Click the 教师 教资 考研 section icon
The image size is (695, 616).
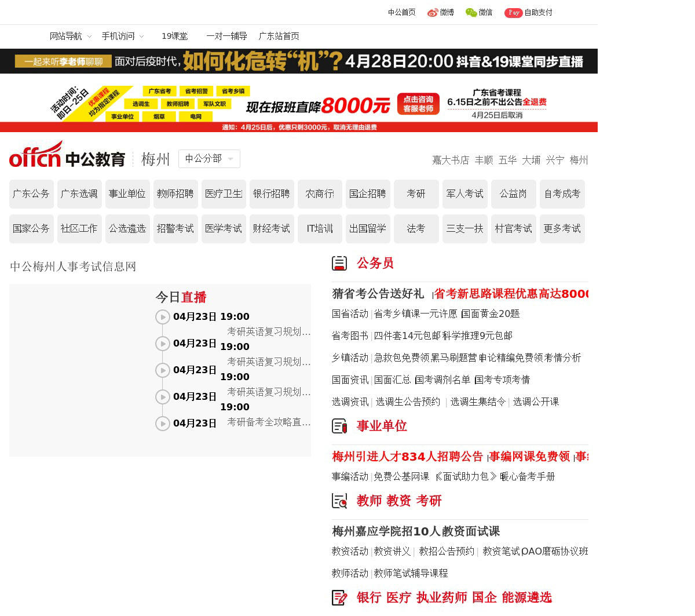[339, 501]
